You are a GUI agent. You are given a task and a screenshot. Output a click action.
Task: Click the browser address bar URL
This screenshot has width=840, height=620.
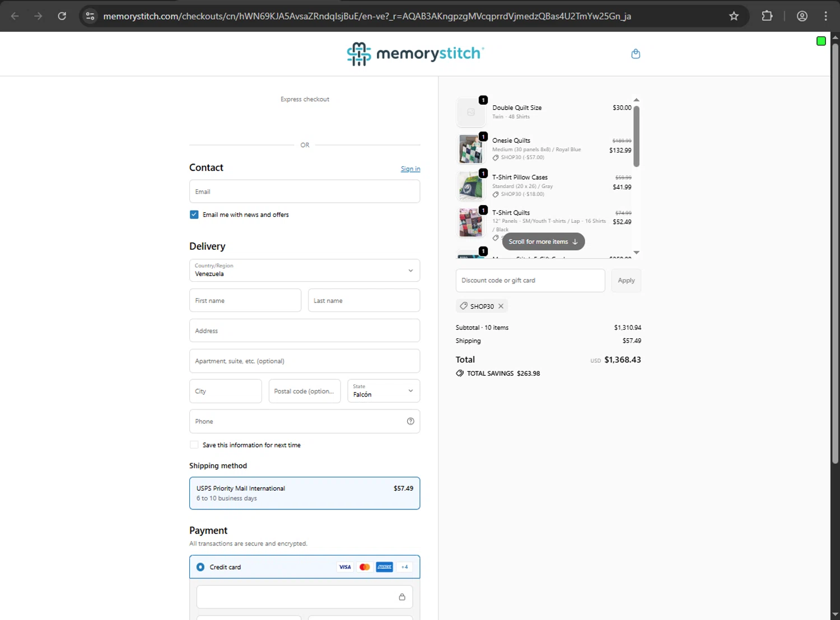tap(367, 16)
